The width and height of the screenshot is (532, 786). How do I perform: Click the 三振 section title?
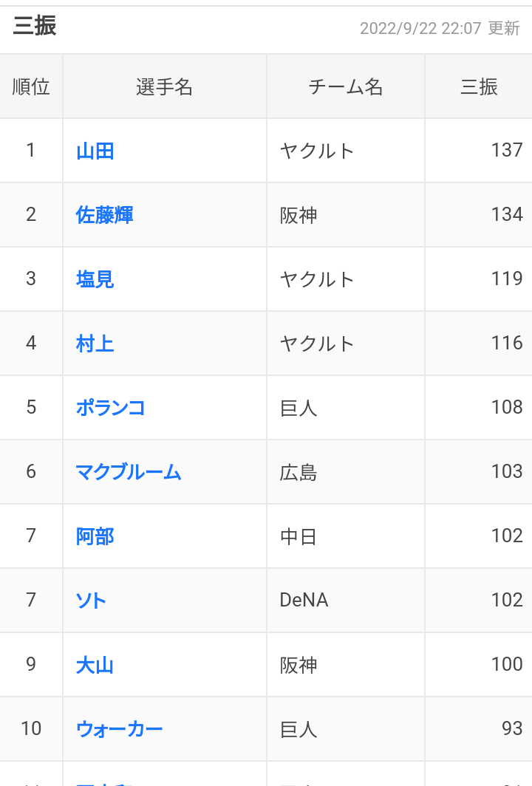pos(35,26)
